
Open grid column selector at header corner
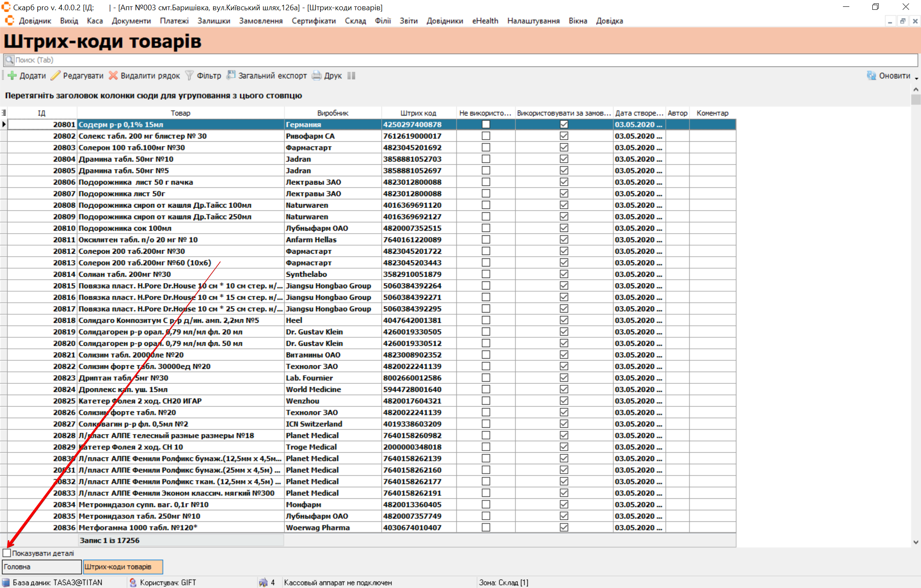[x=4, y=113]
